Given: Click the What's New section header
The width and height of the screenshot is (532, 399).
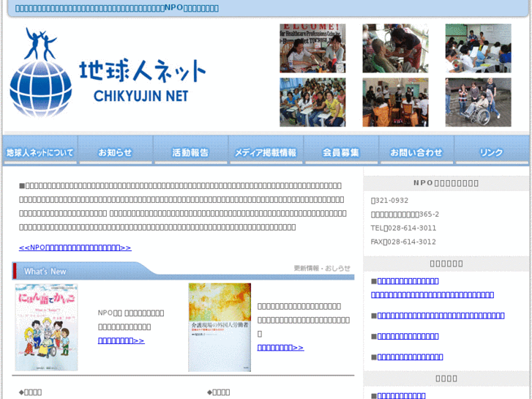Looking at the screenshot, I should (x=183, y=271).
